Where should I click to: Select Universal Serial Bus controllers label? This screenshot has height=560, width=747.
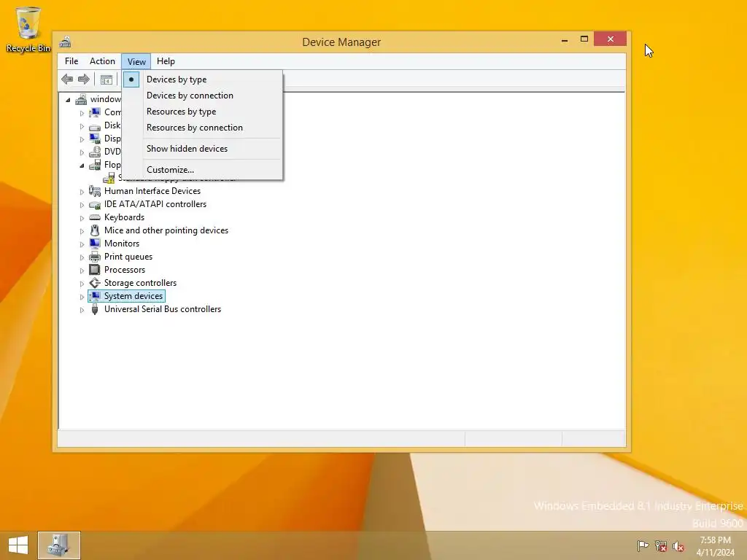[x=163, y=309]
